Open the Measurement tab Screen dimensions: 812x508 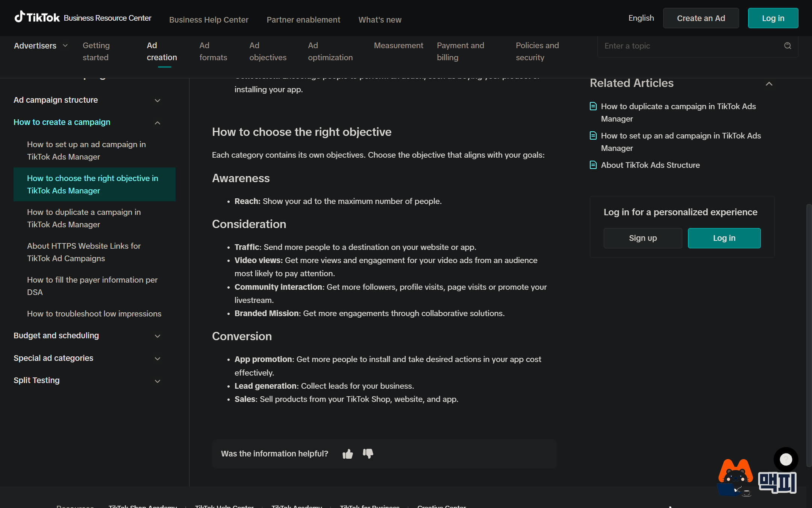tap(398, 46)
